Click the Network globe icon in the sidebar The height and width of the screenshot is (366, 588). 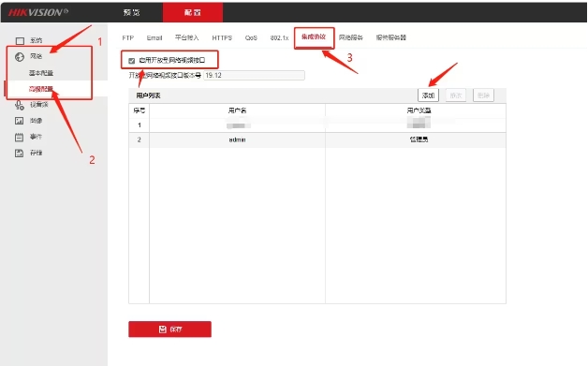pyautogui.click(x=20, y=56)
